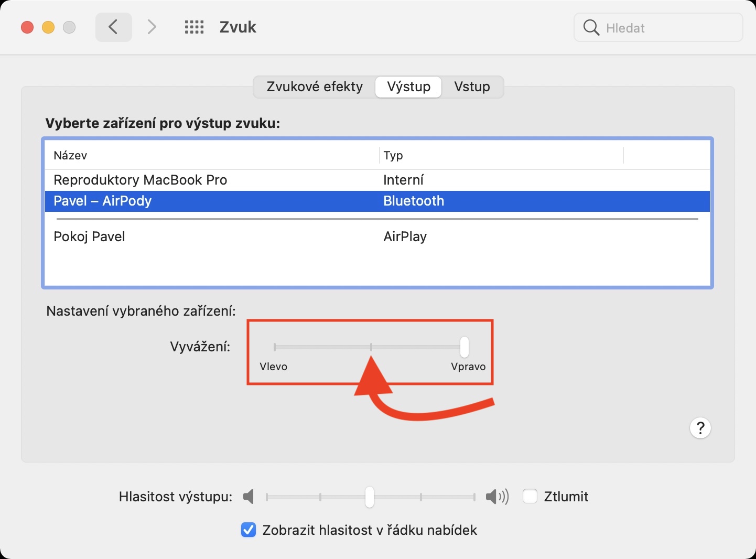The width and height of the screenshot is (756, 559).
Task: Click the Hlasitost výstupu volume slider thumb
Action: click(370, 497)
